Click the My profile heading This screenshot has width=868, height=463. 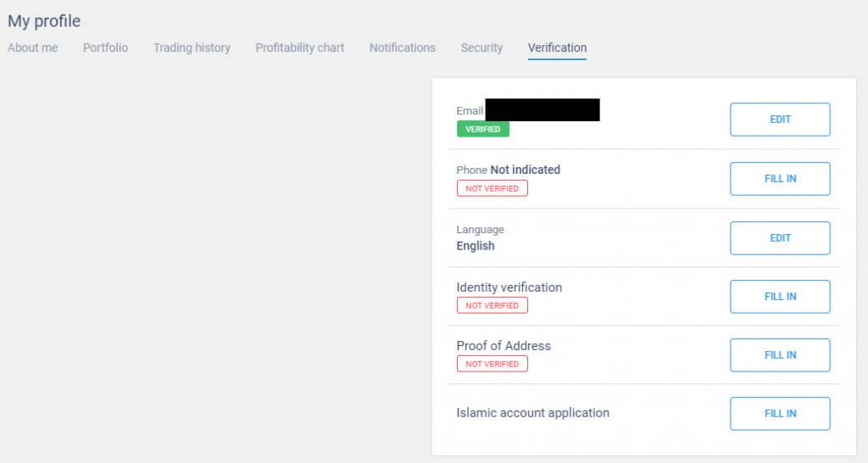(44, 21)
